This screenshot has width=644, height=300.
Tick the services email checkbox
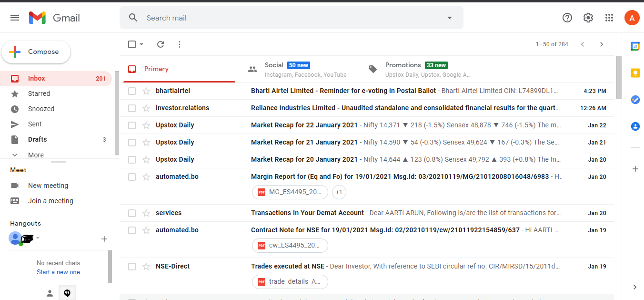point(132,213)
